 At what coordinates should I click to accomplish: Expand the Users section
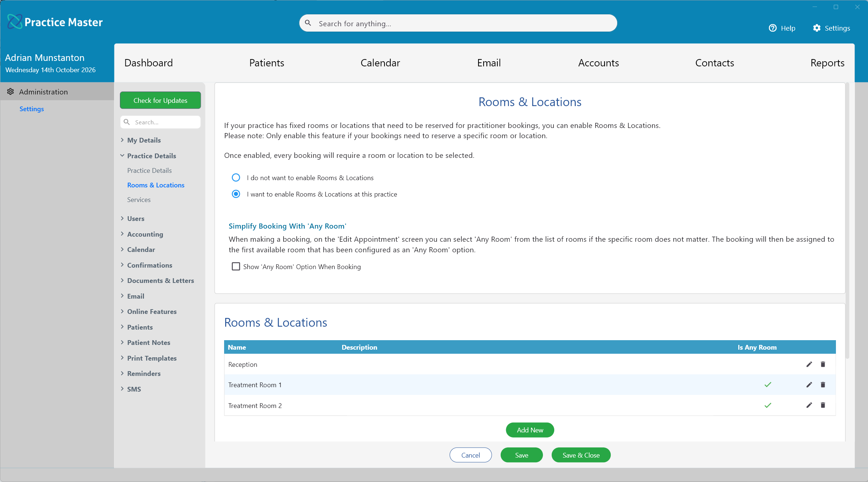tap(122, 218)
